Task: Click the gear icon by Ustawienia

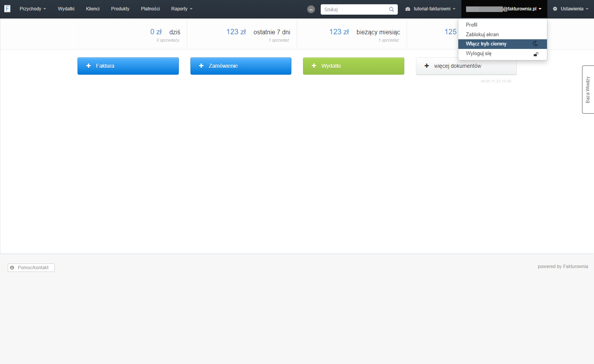Action: (555, 9)
